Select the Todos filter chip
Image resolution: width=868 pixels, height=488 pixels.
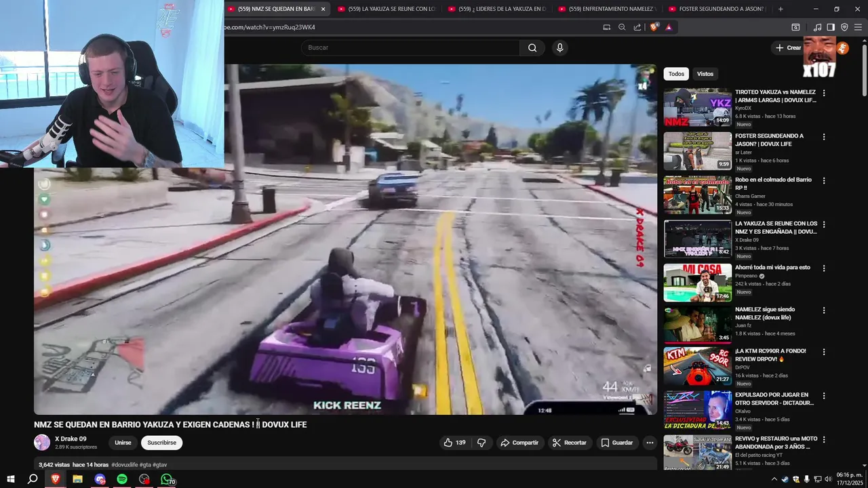click(676, 74)
